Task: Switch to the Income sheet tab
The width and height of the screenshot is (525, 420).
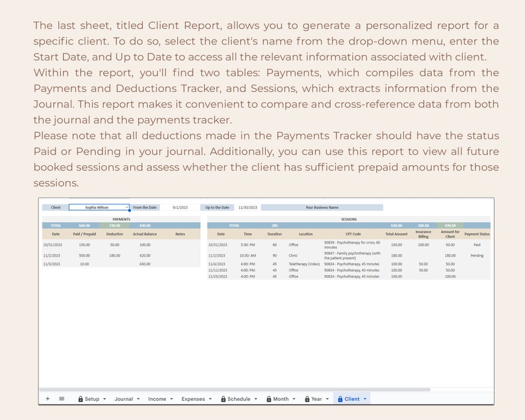Action: tap(157, 399)
